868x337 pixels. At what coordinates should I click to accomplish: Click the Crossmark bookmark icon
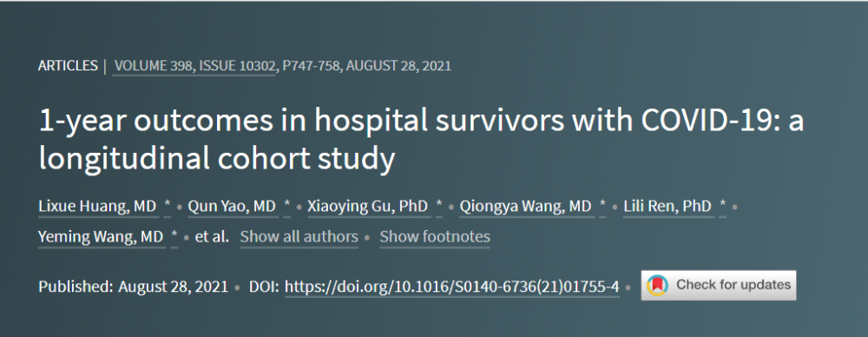coord(657,286)
